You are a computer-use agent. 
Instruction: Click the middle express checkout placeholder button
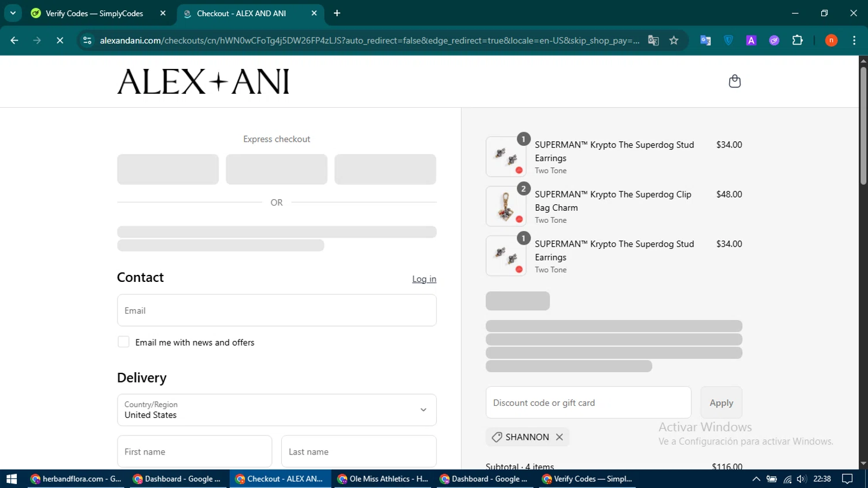point(277,169)
